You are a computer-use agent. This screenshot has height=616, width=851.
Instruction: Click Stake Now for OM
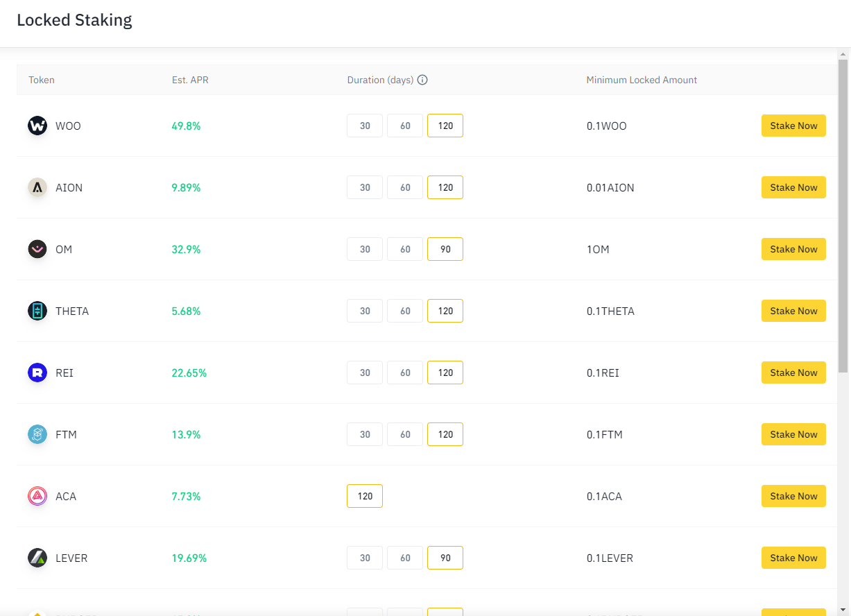tap(793, 249)
